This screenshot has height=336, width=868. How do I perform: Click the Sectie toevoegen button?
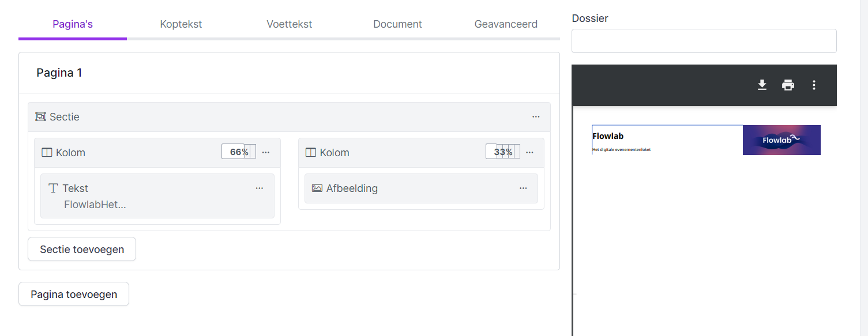point(82,250)
